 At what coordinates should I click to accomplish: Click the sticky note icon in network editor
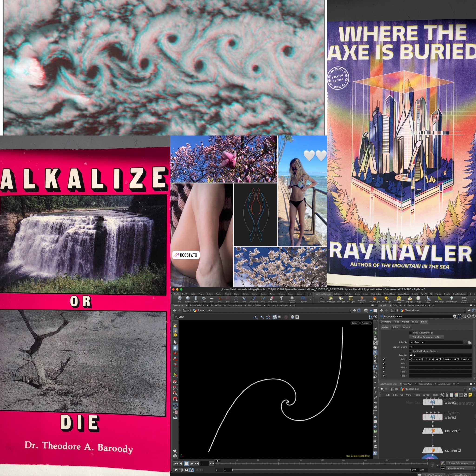(x=470, y=395)
